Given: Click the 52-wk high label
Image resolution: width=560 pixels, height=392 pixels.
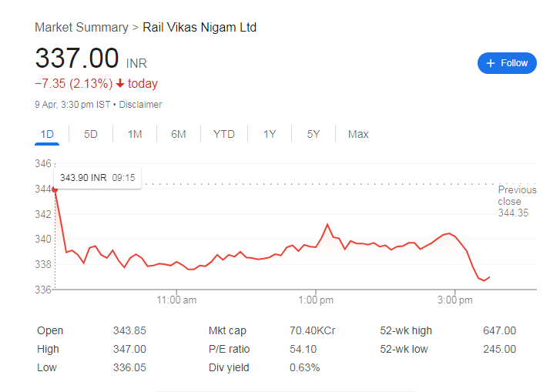Looking at the screenshot, I should coord(406,331).
